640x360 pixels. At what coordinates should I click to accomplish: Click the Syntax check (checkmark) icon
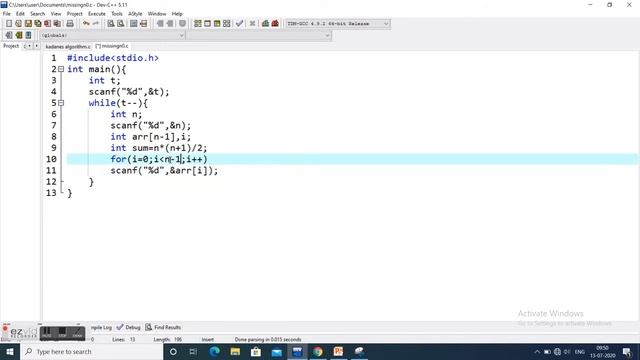240,24
